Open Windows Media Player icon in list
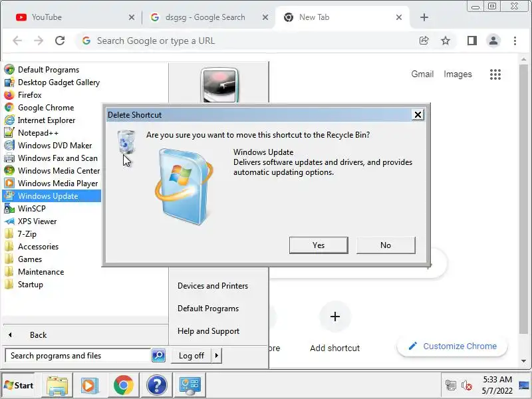This screenshot has width=532, height=399. click(9, 184)
